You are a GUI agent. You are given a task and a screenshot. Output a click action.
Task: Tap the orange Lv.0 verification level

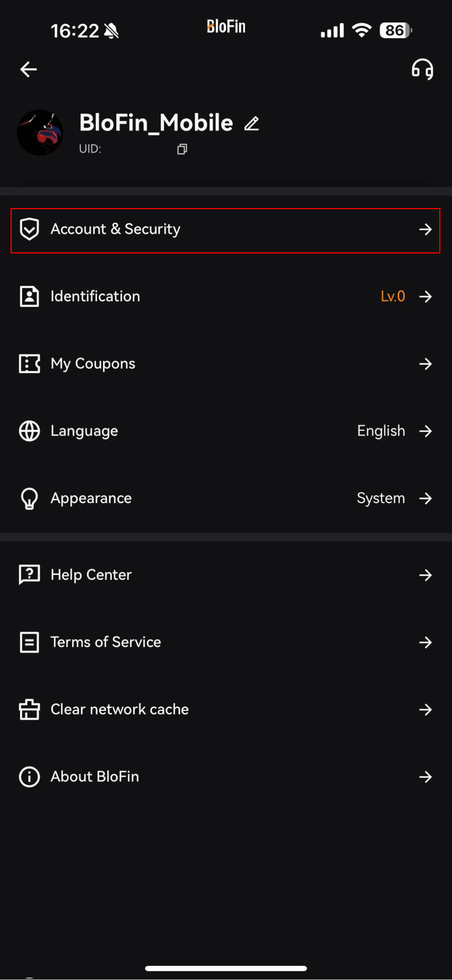(393, 296)
